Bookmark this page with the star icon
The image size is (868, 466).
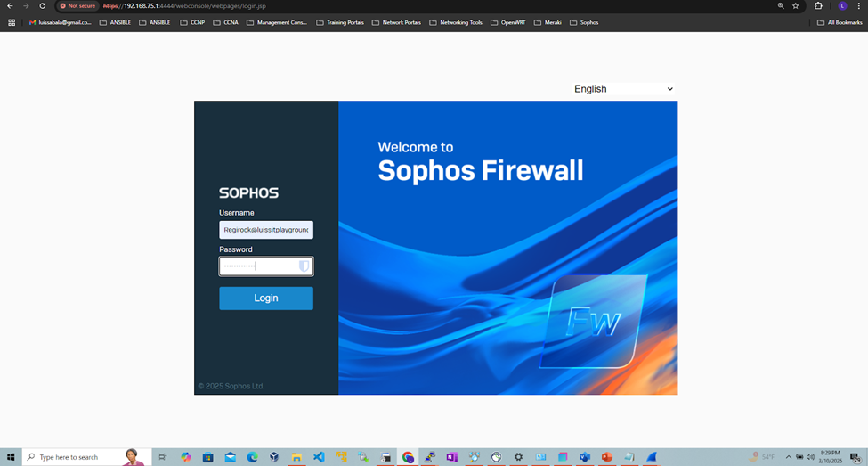[796, 6]
